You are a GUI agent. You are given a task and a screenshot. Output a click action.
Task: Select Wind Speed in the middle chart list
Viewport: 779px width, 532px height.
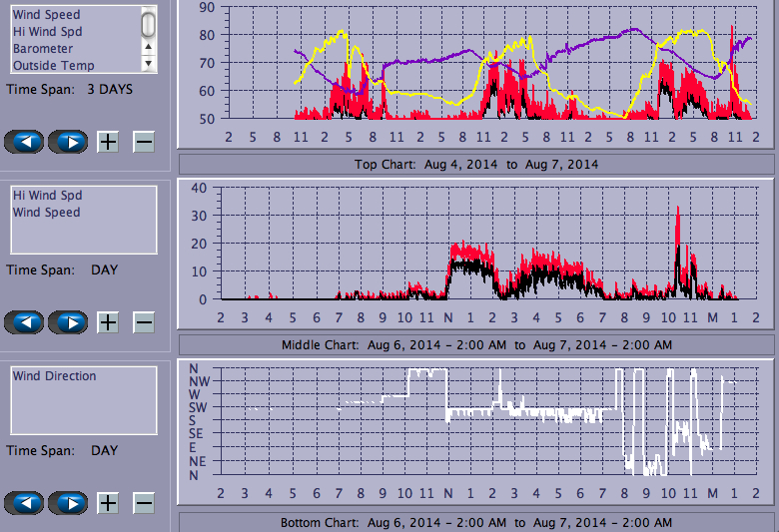(x=46, y=213)
